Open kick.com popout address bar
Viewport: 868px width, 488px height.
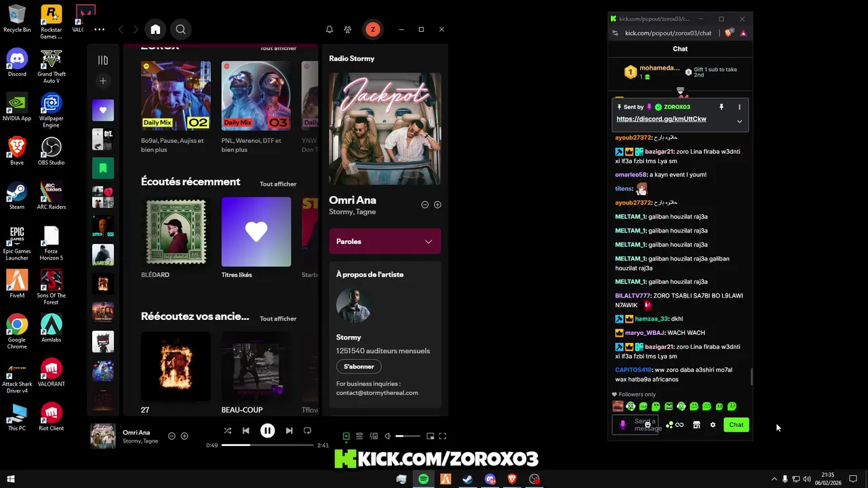pyautogui.click(x=668, y=33)
